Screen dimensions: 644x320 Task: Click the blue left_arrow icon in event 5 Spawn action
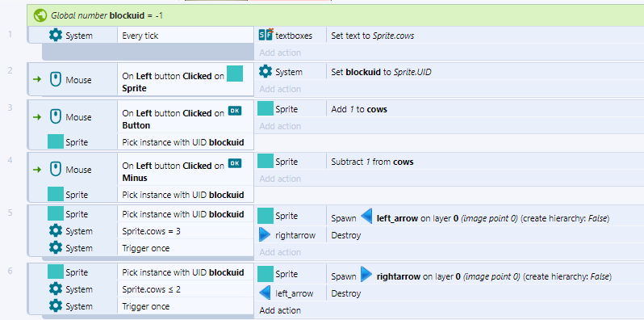366,216
